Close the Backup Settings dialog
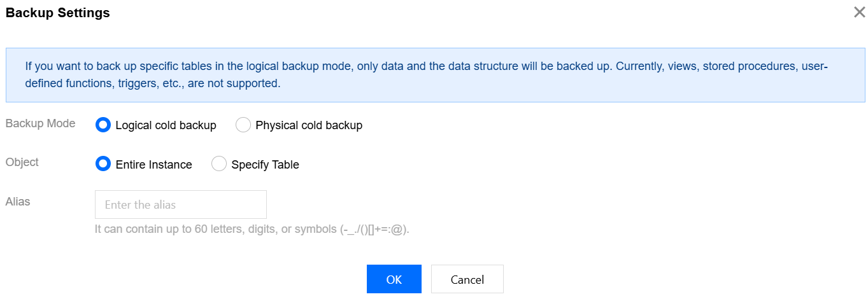This screenshot has width=868, height=299. pos(859,12)
